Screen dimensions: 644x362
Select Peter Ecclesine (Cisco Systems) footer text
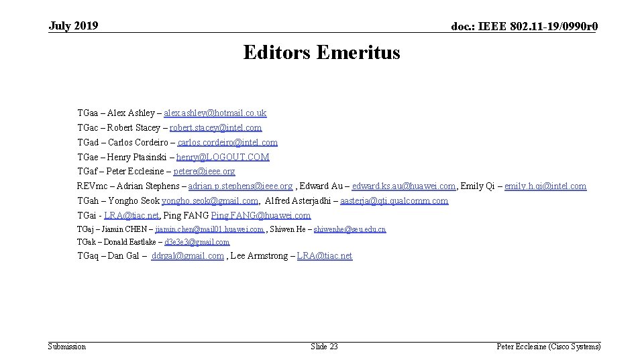(549, 347)
